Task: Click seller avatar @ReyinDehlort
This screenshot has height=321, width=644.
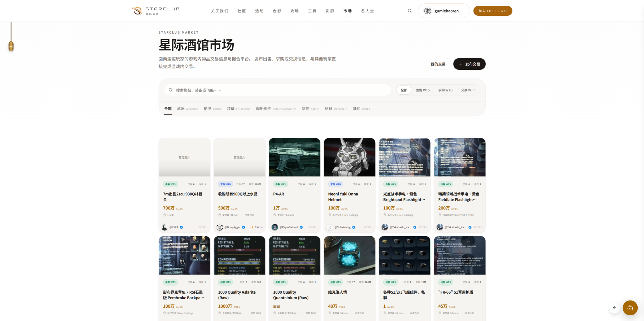Action: (x=275, y=227)
